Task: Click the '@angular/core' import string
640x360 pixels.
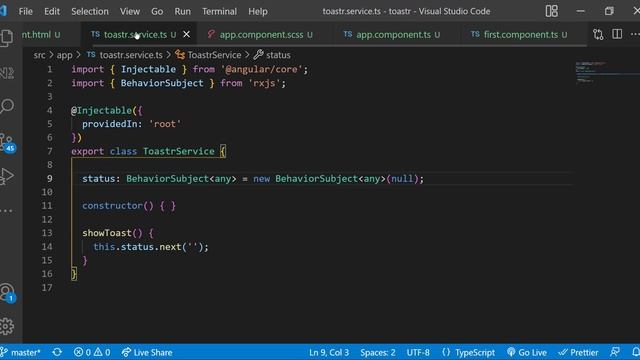Action: tap(262, 69)
